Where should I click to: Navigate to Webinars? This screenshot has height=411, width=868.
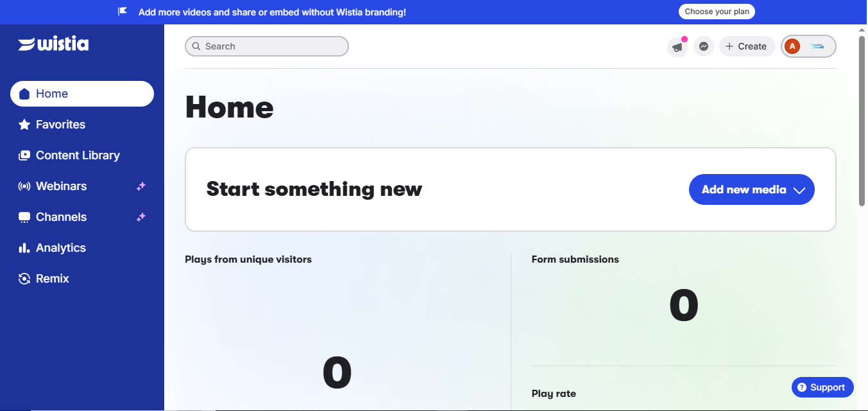click(82, 186)
